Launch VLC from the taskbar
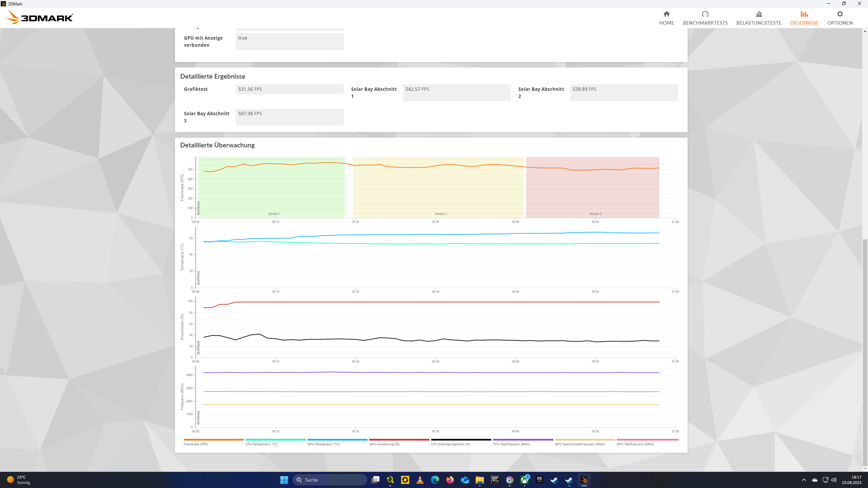 [420, 480]
